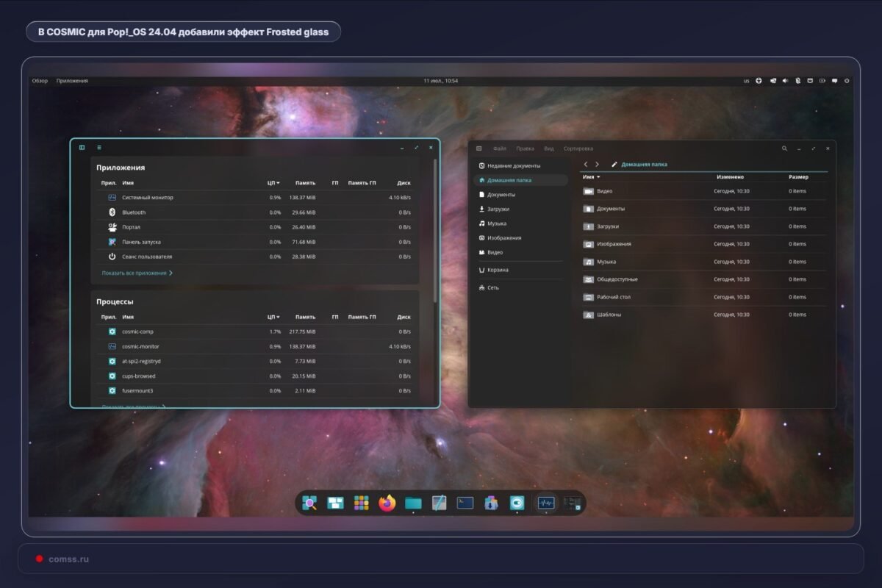This screenshot has height=588, width=882.
Task: Toggle the file manager sidebar panel icon
Action: point(479,148)
